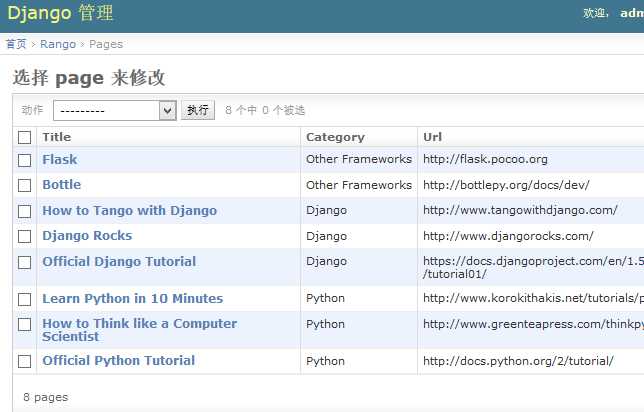Click the http://bottlepy.org/docs/dev/ url cell

(x=506, y=185)
